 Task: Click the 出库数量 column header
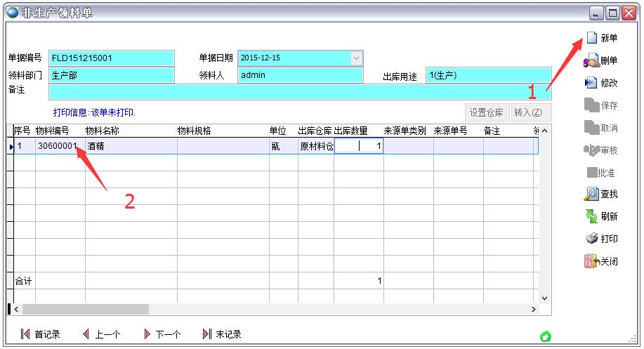[351, 131]
